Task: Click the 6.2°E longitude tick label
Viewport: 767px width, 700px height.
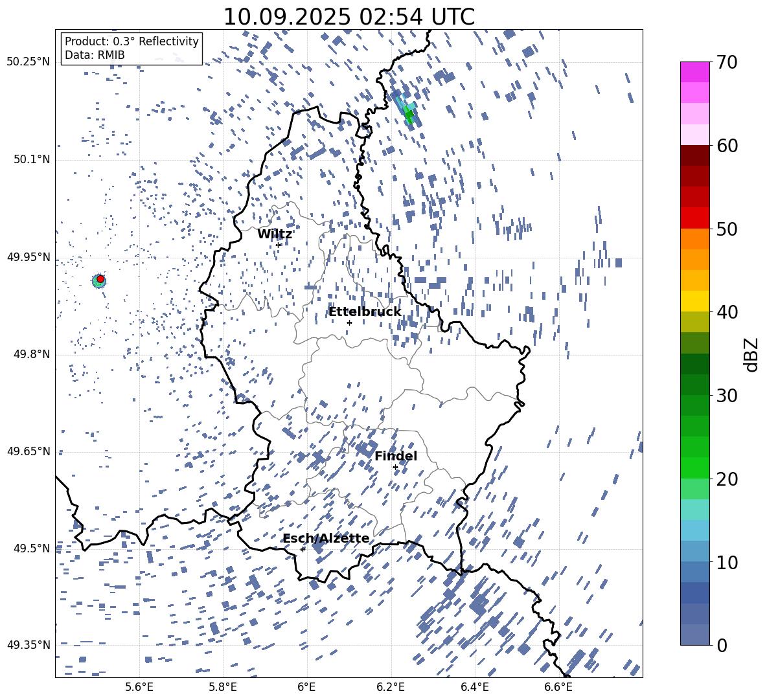Action: (x=391, y=687)
